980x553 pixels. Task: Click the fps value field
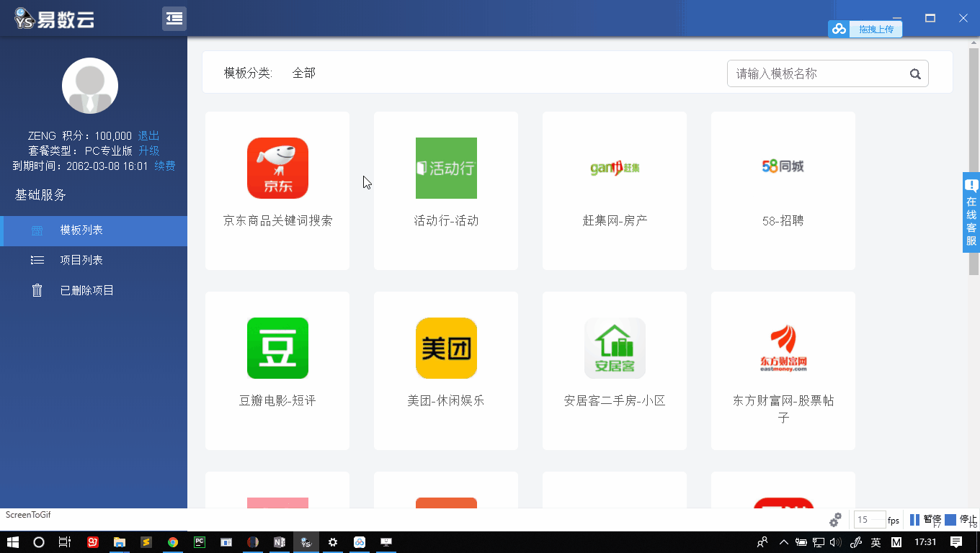870,520
